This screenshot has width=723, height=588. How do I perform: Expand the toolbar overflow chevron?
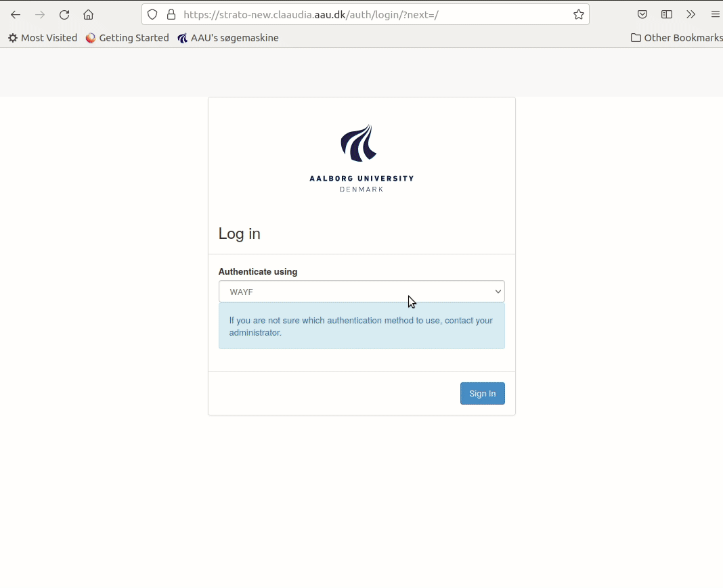click(x=691, y=14)
